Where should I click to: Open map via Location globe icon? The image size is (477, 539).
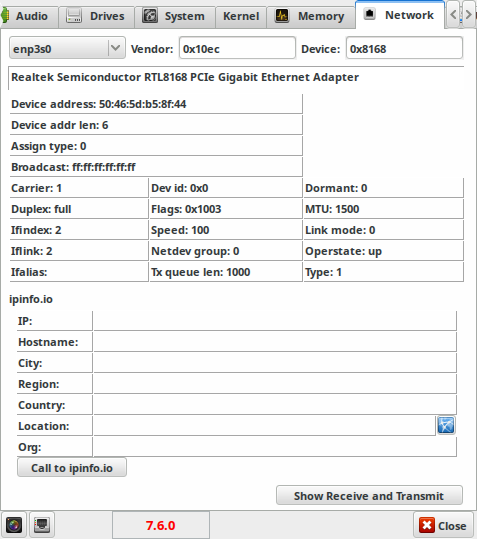click(446, 426)
